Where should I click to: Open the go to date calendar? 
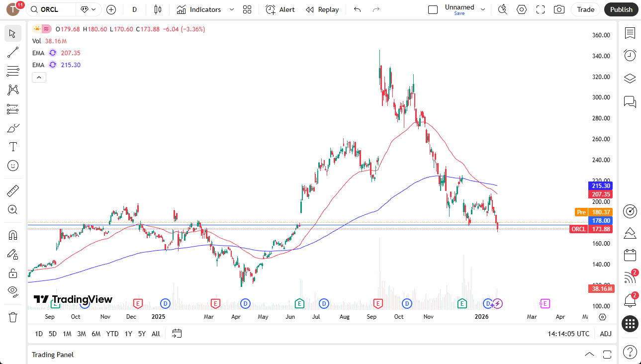click(x=177, y=334)
